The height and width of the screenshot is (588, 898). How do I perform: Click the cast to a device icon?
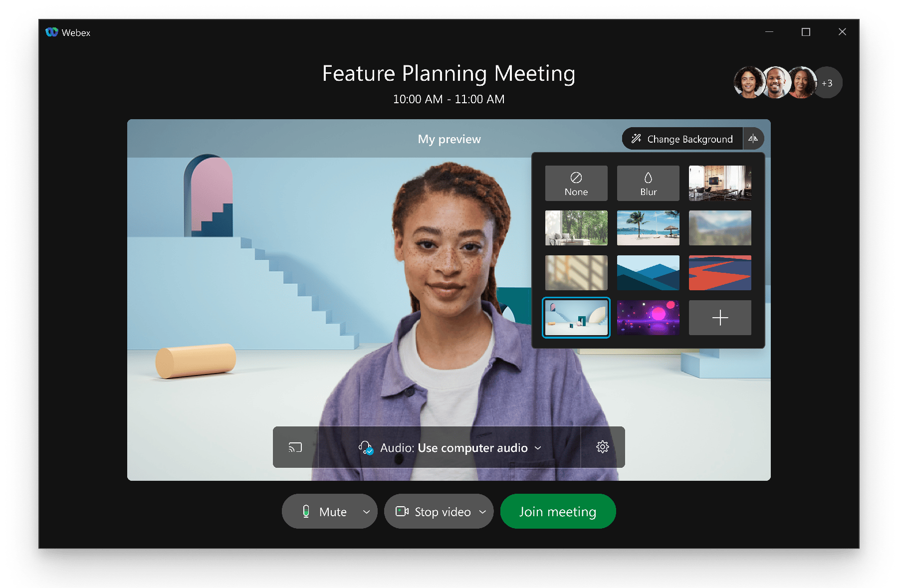(294, 447)
